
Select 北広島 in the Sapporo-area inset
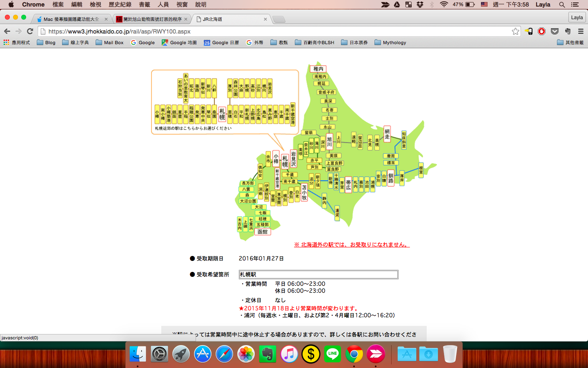(x=258, y=114)
